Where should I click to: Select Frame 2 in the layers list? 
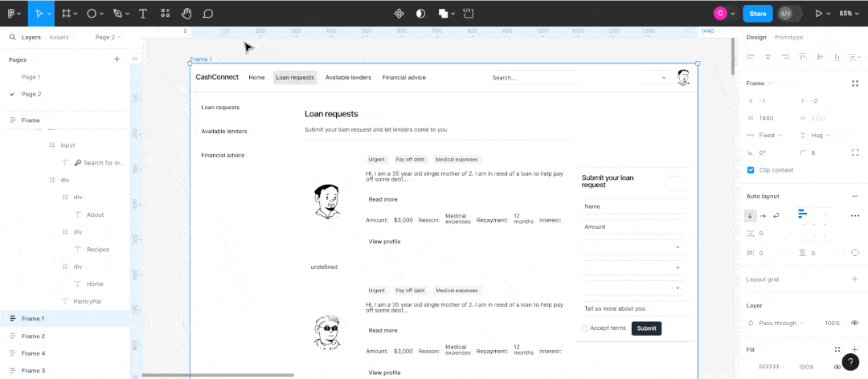click(x=33, y=336)
